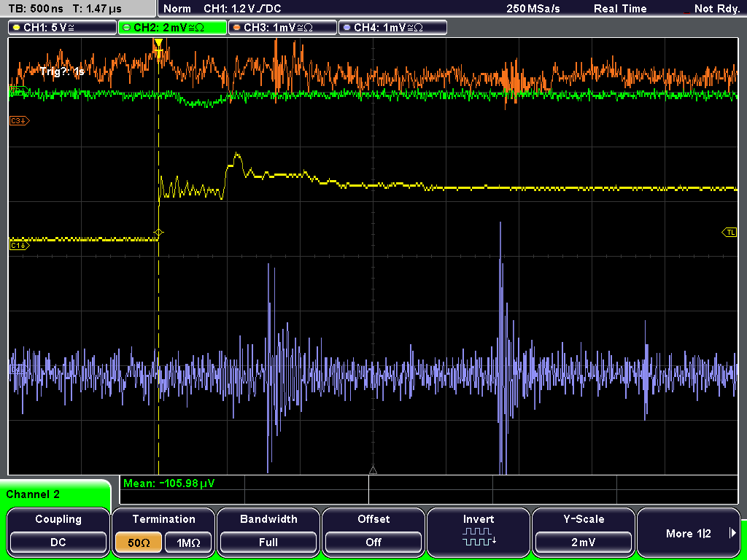Click the timebase TB: 500 ns readout
Image resolution: width=747 pixels, height=560 pixels.
tap(36, 9)
